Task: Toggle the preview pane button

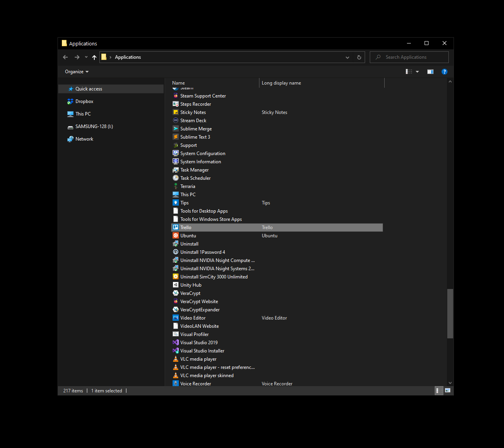Action: point(430,72)
